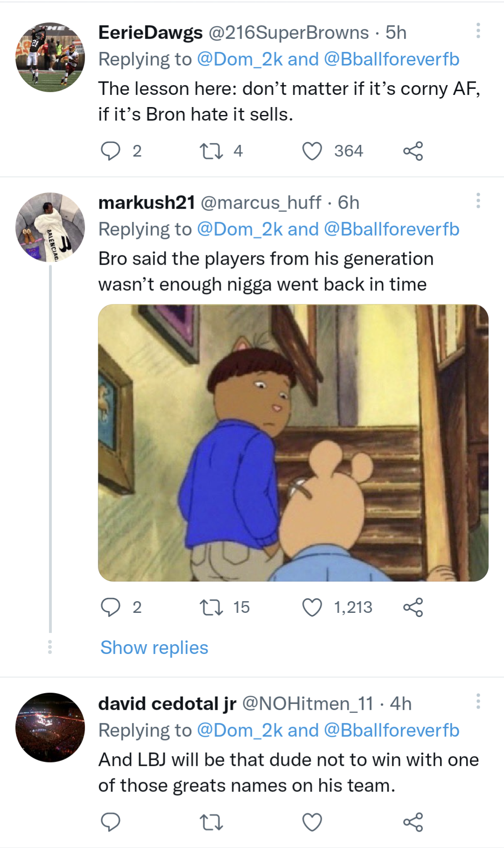Viewport: 504px width, 848px height.
Task: Open markush21's profile avatar
Action: coord(50,227)
